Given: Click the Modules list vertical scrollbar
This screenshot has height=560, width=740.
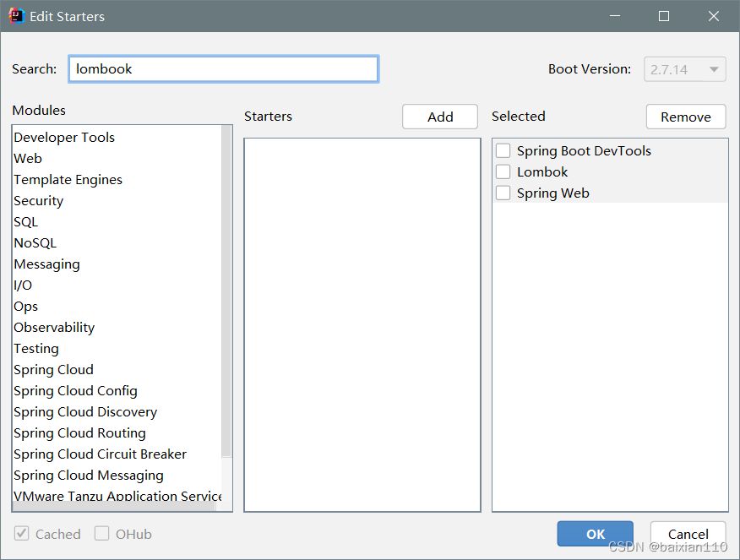Looking at the screenshot, I should point(226,291).
